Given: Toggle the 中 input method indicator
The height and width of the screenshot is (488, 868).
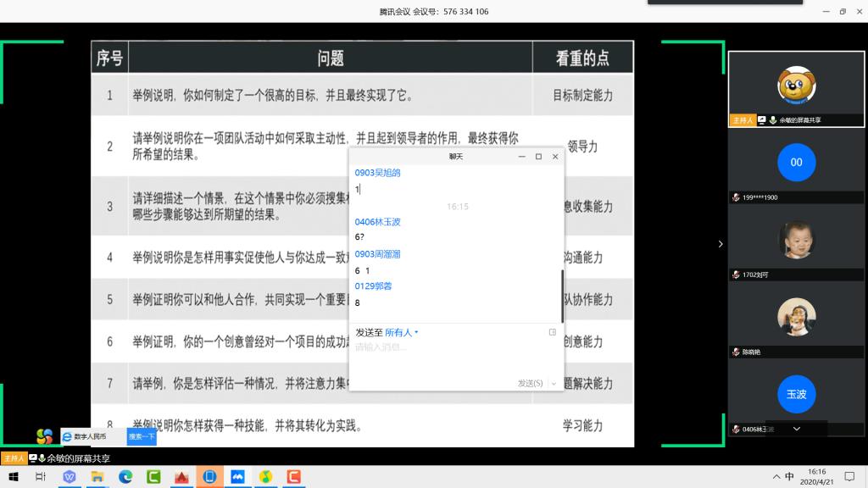Looking at the screenshot, I should (790, 477).
